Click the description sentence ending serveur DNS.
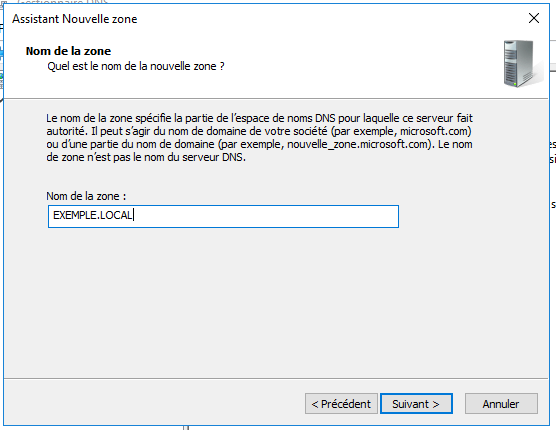This screenshot has width=556, height=430. tap(146, 157)
